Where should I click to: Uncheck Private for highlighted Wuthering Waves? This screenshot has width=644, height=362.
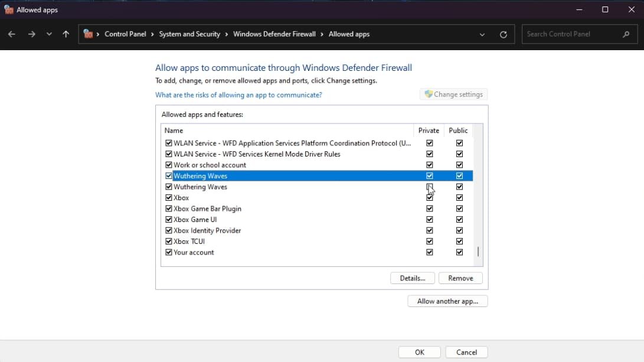click(430, 176)
